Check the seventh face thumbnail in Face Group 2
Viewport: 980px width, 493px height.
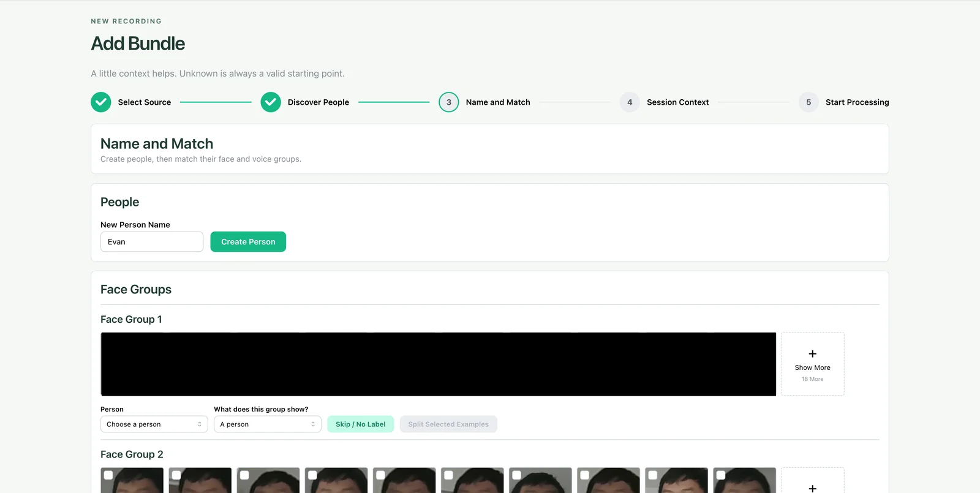tap(516, 475)
